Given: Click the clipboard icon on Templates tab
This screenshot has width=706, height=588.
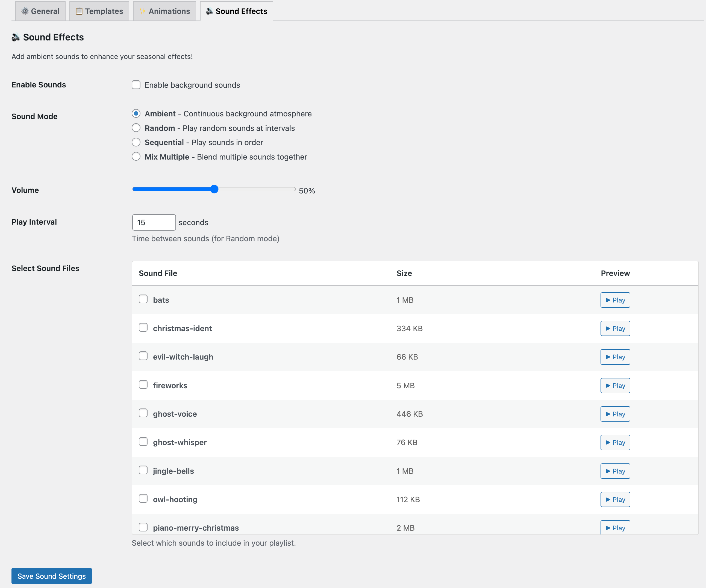Looking at the screenshot, I should click(x=79, y=11).
